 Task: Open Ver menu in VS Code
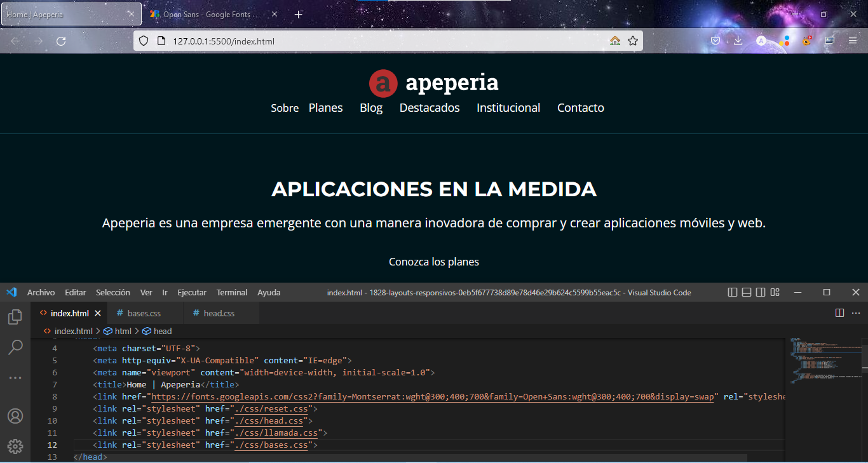click(x=146, y=293)
